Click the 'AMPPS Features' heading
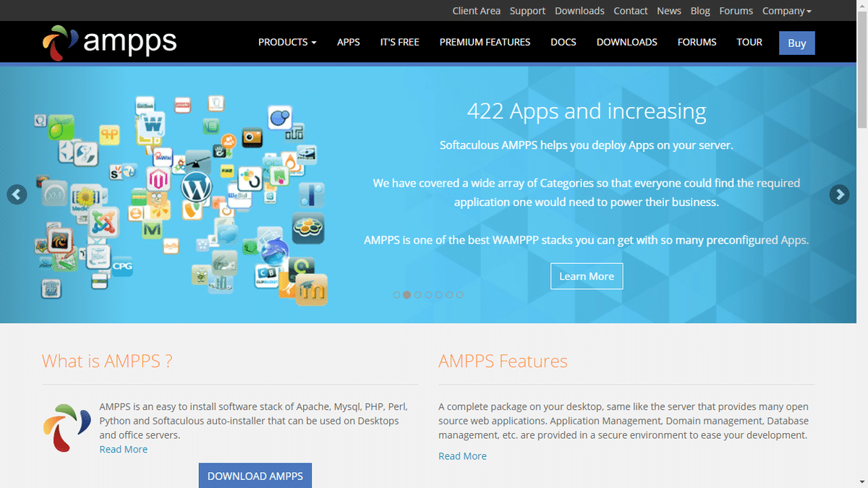This screenshot has width=868, height=488. click(x=503, y=361)
